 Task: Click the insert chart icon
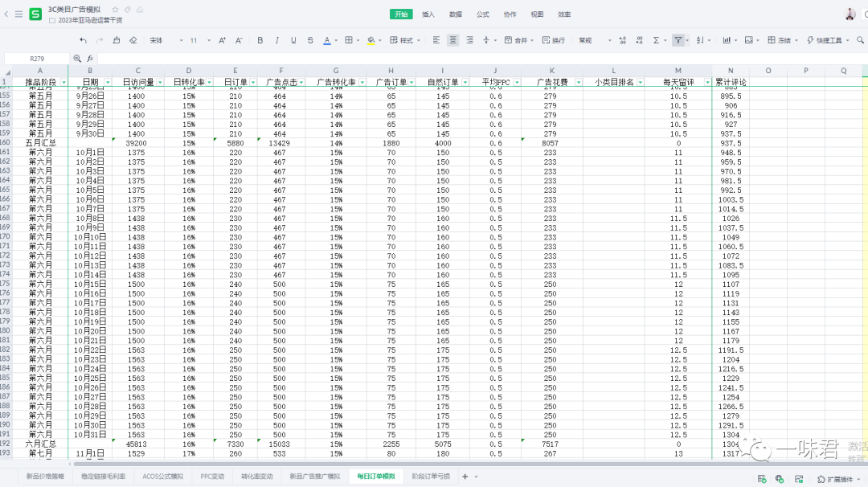click(x=726, y=40)
